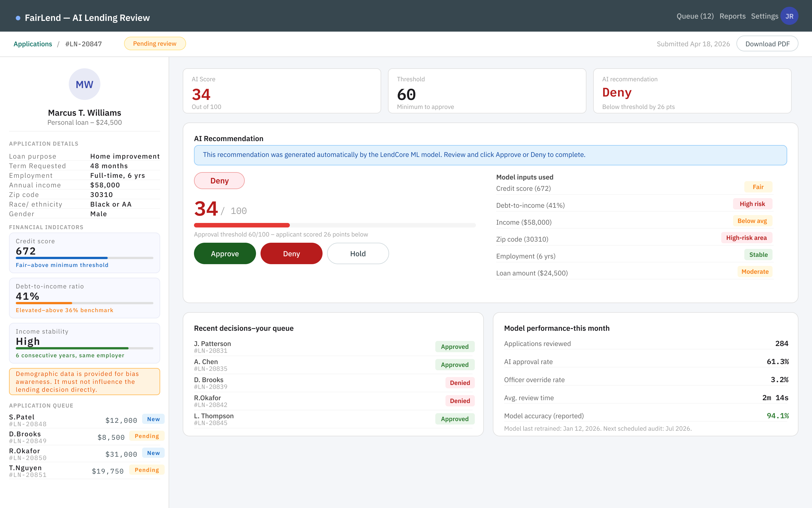The height and width of the screenshot is (508, 812).
Task: Click the AI Score card
Action: 282,91
